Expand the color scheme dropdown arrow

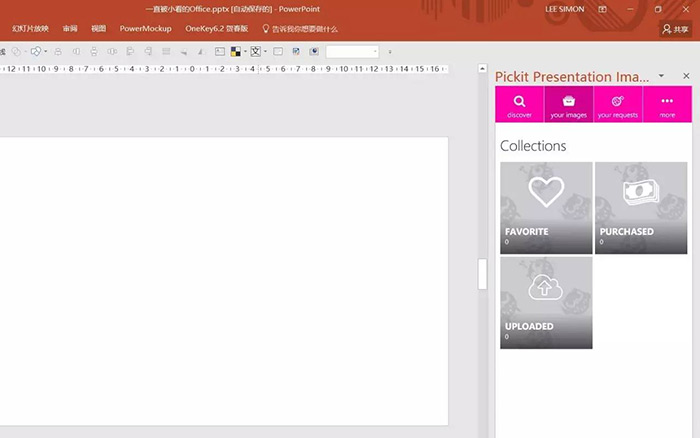tap(245, 52)
